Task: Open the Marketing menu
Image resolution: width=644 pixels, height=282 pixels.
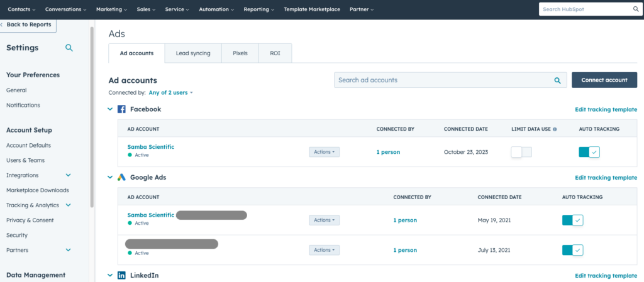Action: (111, 9)
